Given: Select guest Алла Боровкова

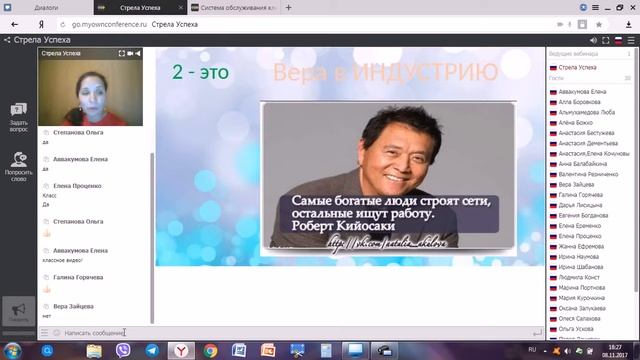Looking at the screenshot, I should (579, 102).
